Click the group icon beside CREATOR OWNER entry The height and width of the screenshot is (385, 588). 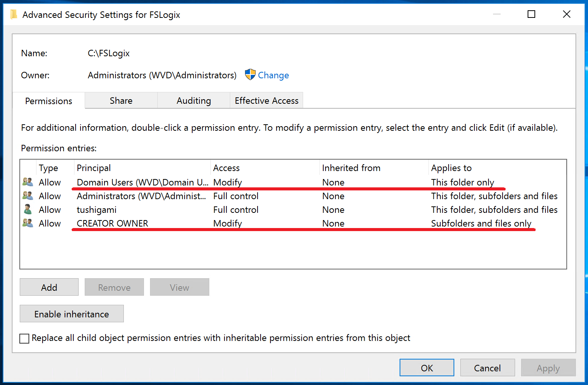[27, 223]
